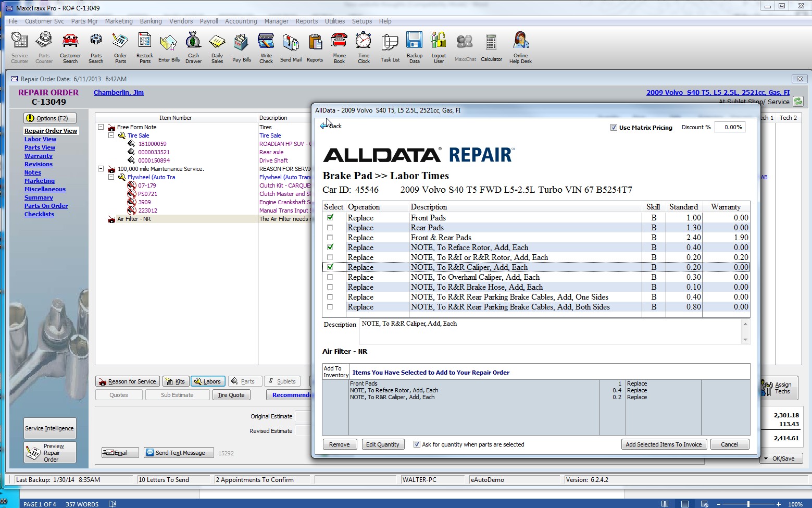This screenshot has width=812, height=508.
Task: Collapse the Flywheel (Auto Tra node
Action: (x=111, y=177)
